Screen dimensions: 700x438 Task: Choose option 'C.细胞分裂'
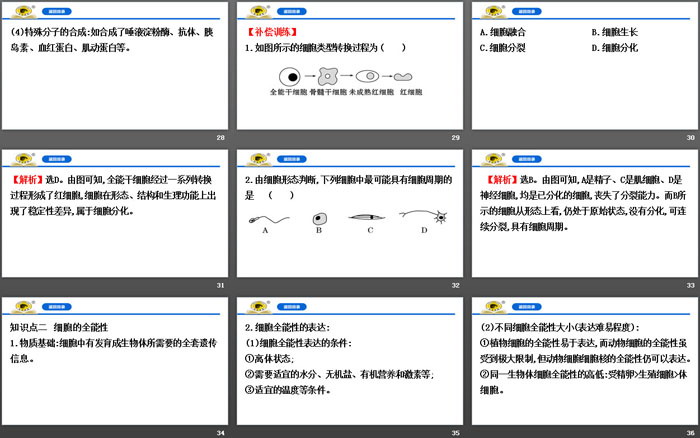(503, 48)
